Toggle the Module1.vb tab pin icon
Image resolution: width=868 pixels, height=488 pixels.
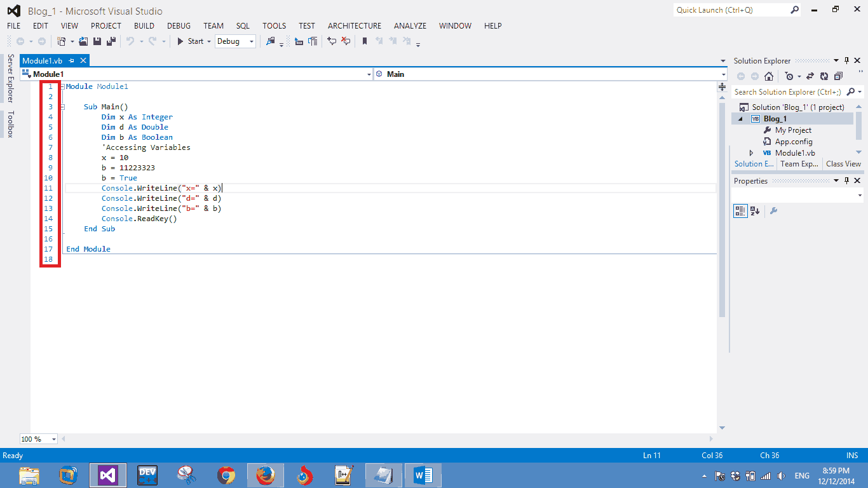point(72,60)
